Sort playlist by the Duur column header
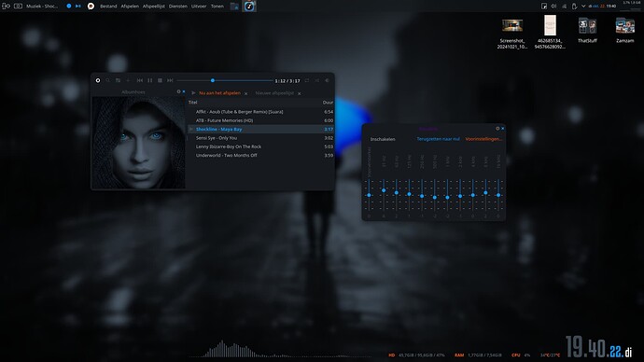644x362 pixels. click(x=328, y=103)
